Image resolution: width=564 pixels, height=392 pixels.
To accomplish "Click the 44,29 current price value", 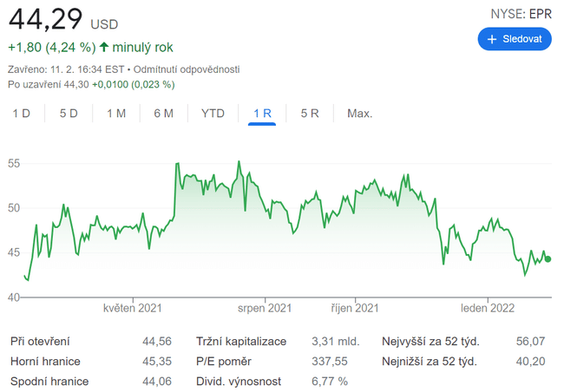I will pyautogui.click(x=45, y=17).
